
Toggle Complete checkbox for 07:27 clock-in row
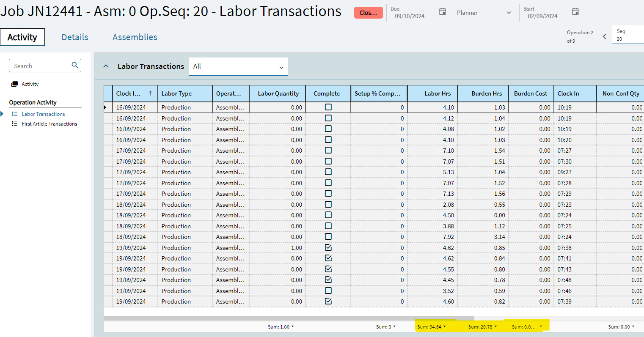coord(328,150)
